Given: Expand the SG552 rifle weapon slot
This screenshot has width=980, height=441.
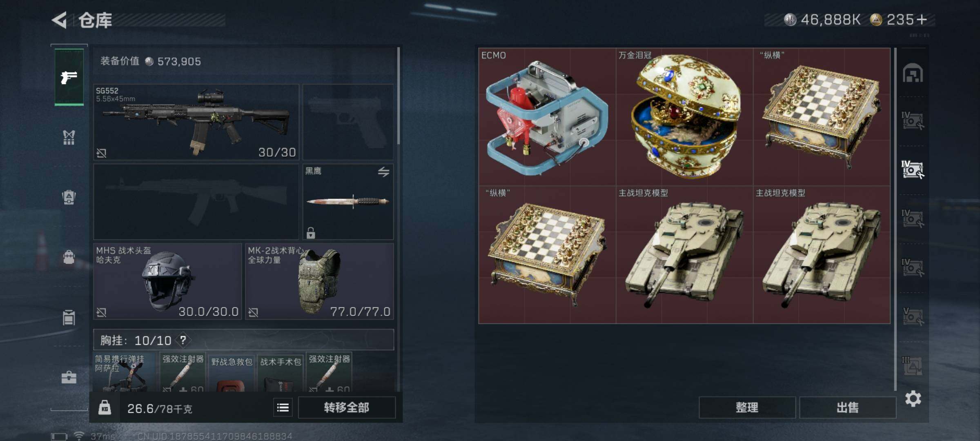Looking at the screenshot, I should pyautogui.click(x=196, y=122).
